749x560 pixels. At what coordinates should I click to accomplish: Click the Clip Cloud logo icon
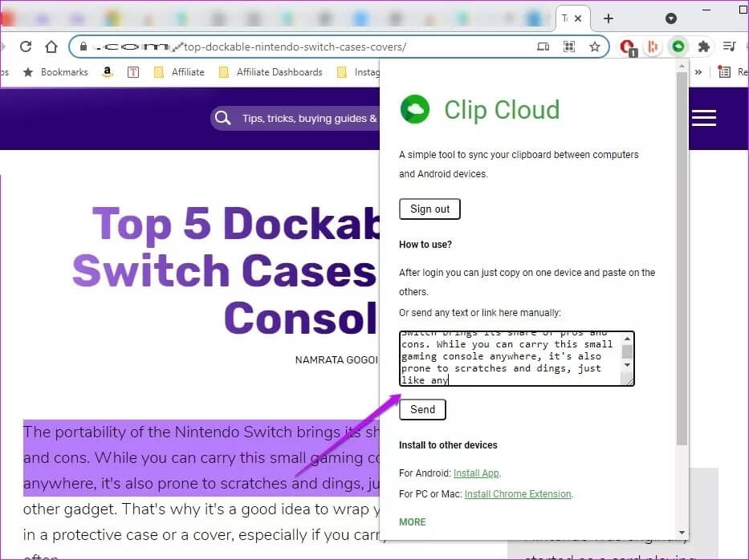point(414,109)
